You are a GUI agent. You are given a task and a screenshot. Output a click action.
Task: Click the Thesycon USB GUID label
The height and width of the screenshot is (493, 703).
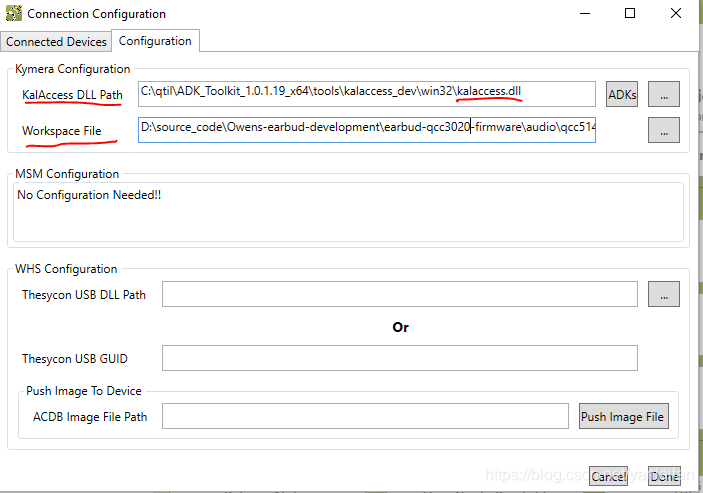[x=75, y=359]
